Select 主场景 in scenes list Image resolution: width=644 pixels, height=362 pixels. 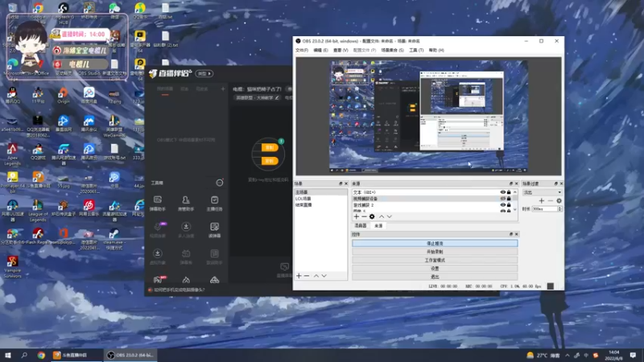pyautogui.click(x=320, y=192)
